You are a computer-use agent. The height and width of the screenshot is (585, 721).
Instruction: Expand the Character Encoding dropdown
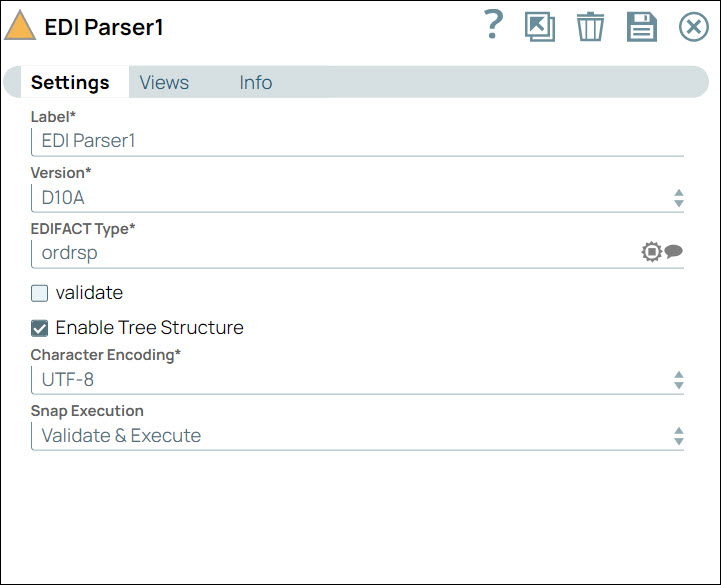(678, 380)
